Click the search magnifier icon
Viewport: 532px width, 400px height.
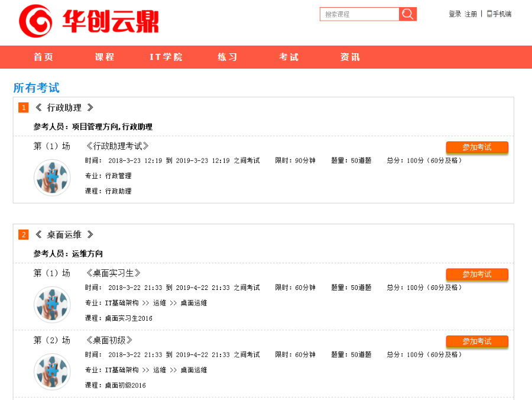(407, 14)
